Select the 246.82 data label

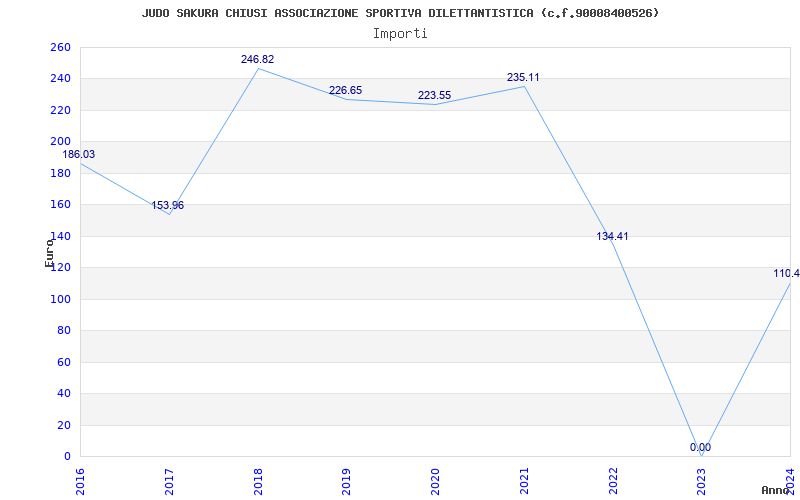click(258, 59)
